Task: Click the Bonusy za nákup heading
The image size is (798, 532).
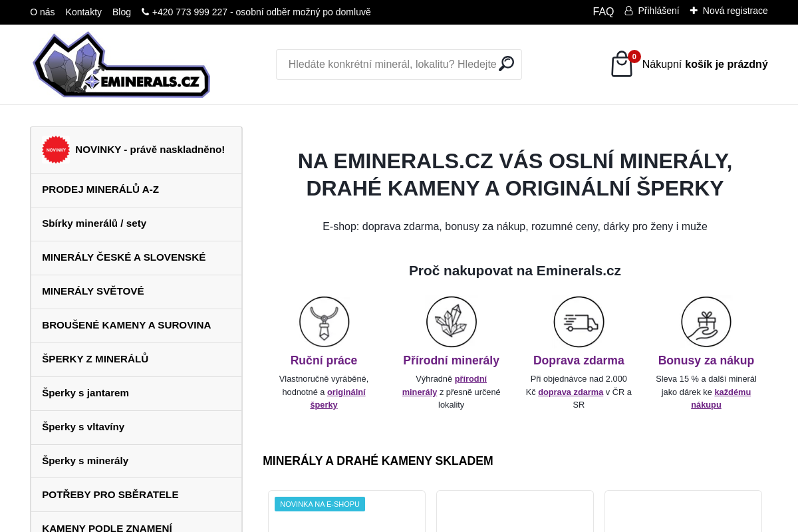Action: (x=706, y=360)
